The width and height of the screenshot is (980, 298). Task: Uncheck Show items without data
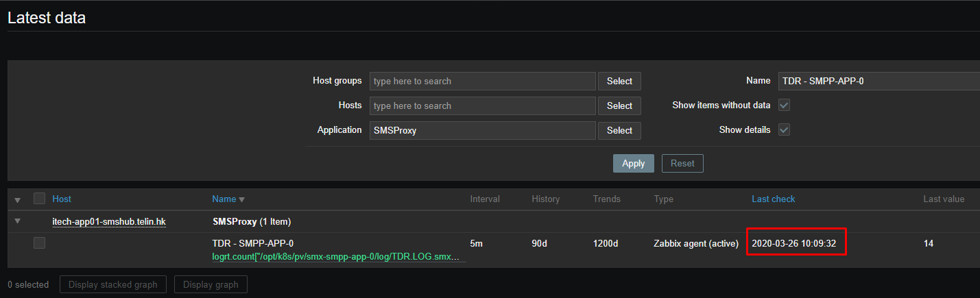[x=784, y=105]
